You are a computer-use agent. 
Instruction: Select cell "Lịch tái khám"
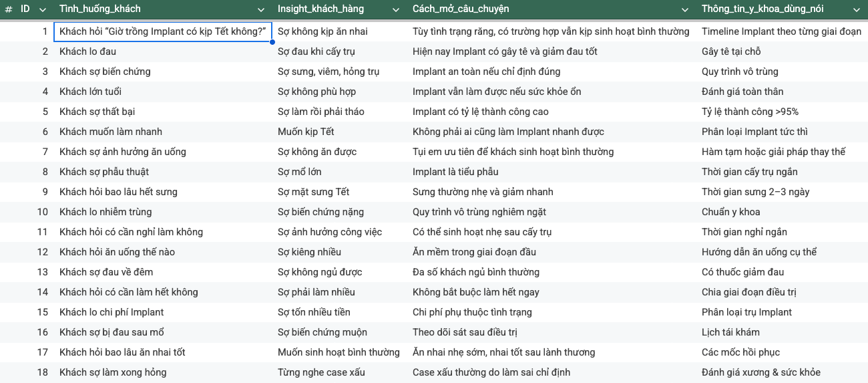(x=782, y=332)
